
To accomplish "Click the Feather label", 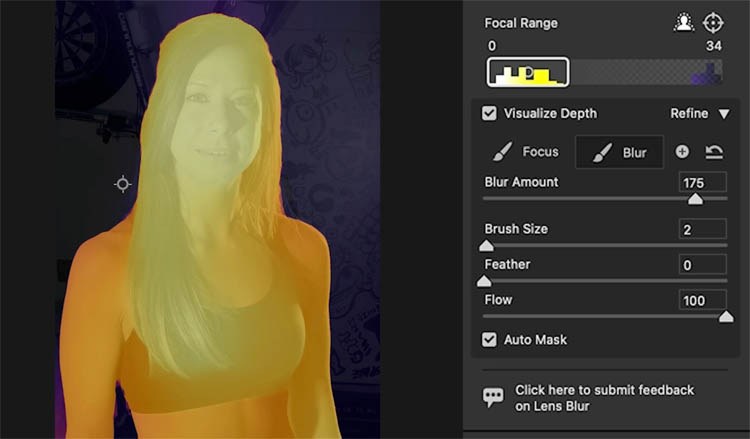I will coord(507,264).
